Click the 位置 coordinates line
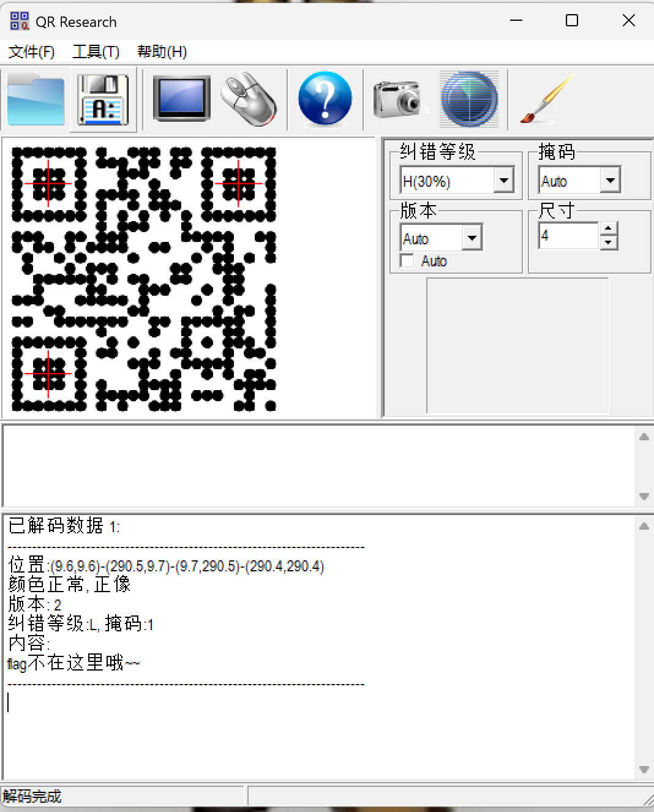This screenshot has width=654, height=812. [x=166, y=565]
